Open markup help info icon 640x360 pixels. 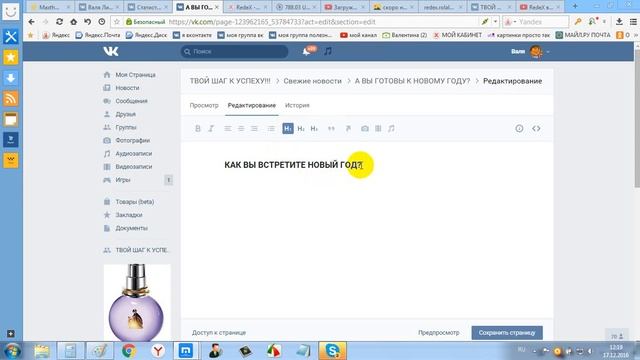tap(519, 129)
